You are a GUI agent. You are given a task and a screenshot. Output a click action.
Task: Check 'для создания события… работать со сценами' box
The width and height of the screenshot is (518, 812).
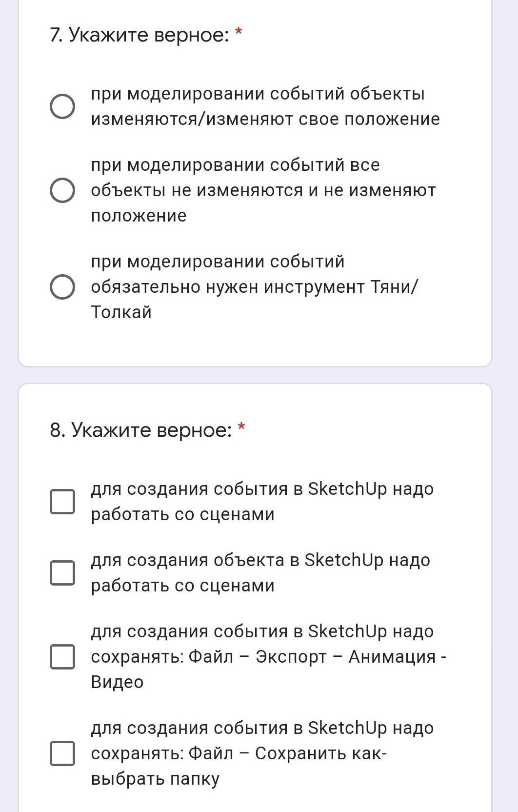62,502
